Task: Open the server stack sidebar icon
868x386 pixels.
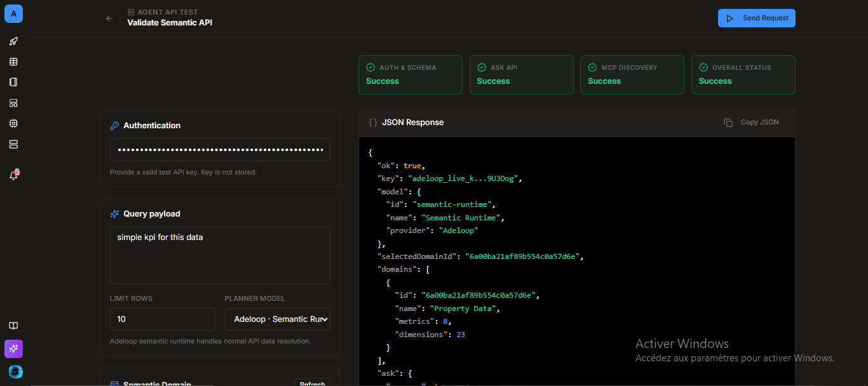Action: (x=13, y=144)
